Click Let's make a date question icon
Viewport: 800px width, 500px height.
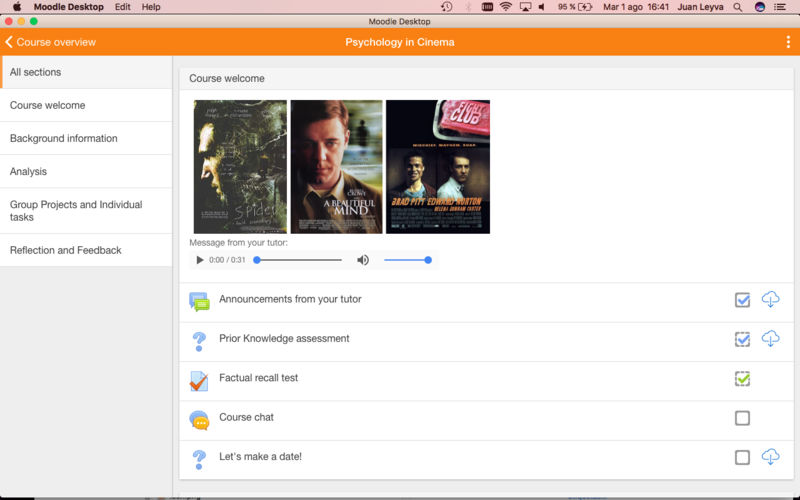point(199,459)
